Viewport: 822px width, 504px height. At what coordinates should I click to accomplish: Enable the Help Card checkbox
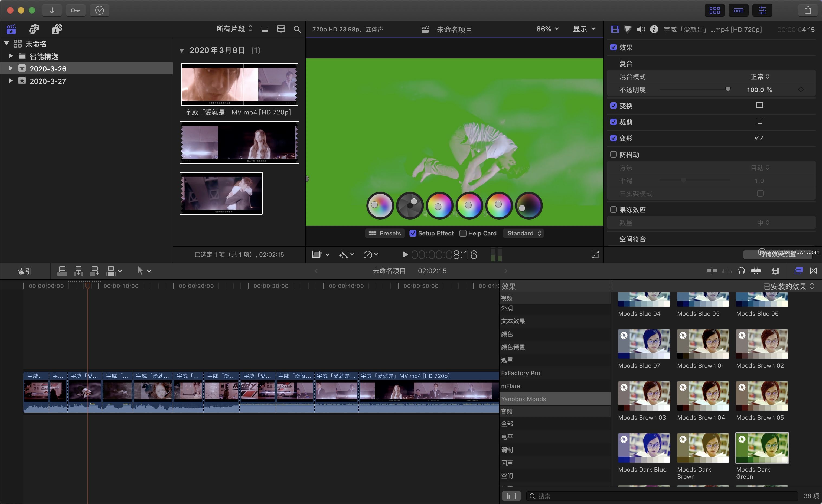click(463, 233)
